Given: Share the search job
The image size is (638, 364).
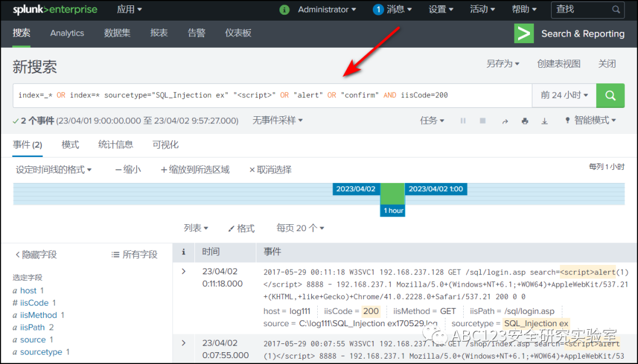Looking at the screenshot, I should click(505, 121).
